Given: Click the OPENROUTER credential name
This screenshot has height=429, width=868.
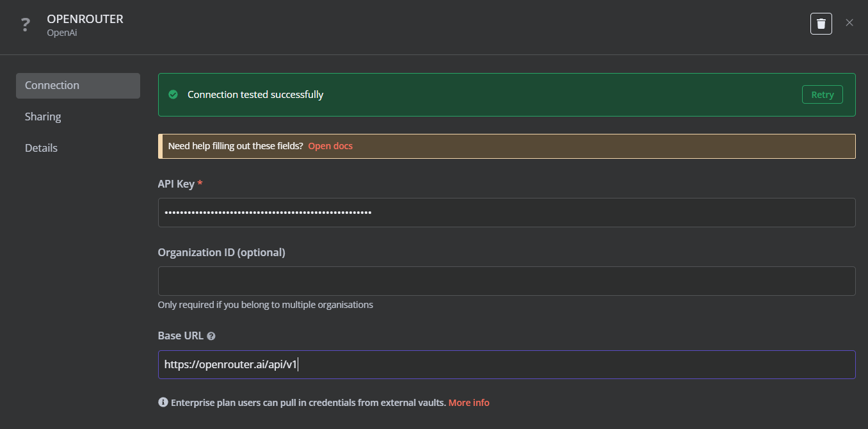Looking at the screenshot, I should click(85, 19).
